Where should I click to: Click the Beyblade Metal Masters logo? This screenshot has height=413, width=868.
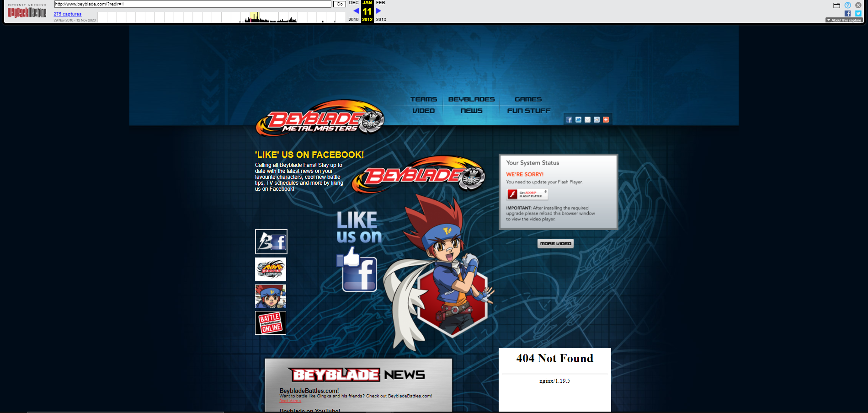(320, 118)
